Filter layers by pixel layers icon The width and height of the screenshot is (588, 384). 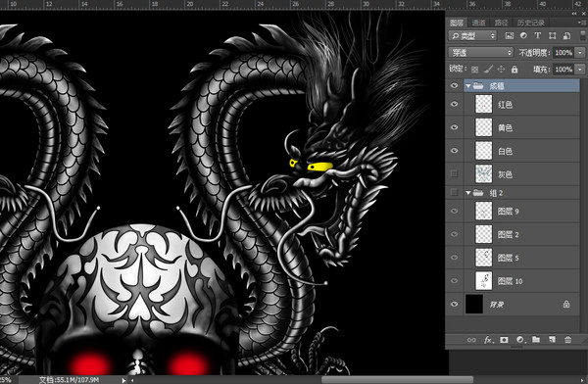pyautogui.click(x=510, y=35)
